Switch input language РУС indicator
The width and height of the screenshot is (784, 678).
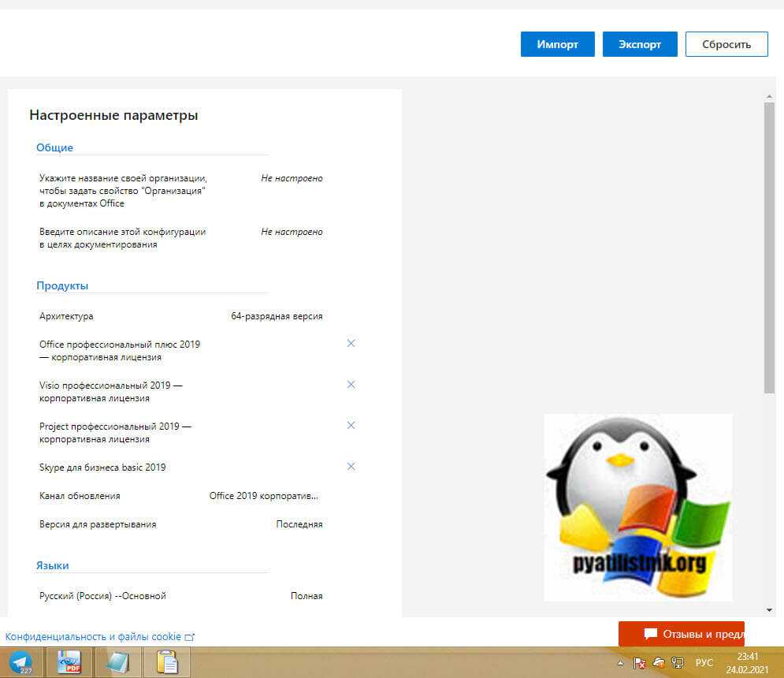(x=704, y=662)
